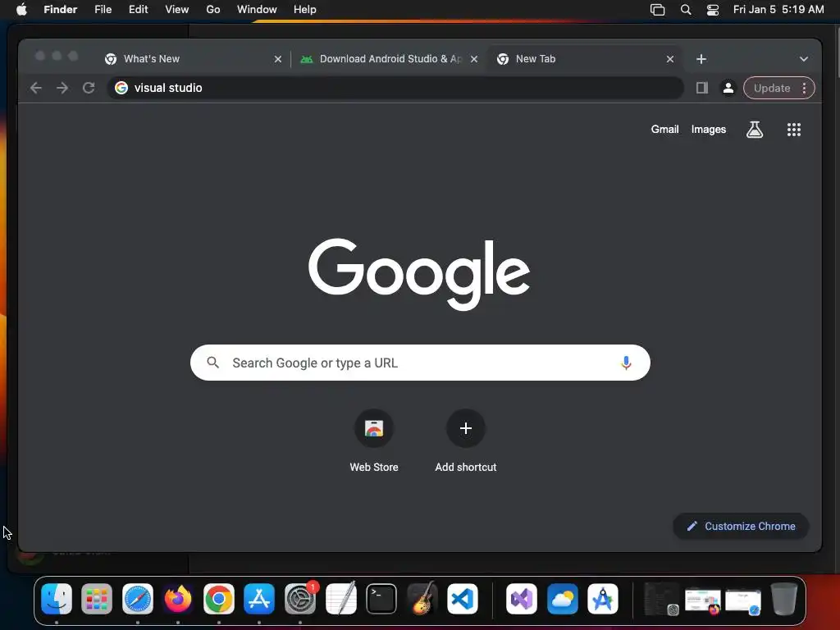Open Finder from the Dock
840x630 pixels.
pyautogui.click(x=57, y=598)
